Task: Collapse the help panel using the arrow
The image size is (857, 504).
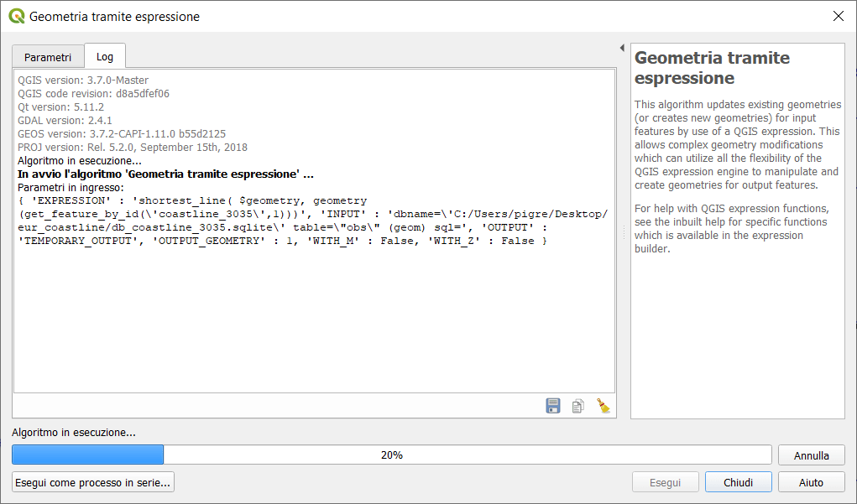Action: (622, 48)
